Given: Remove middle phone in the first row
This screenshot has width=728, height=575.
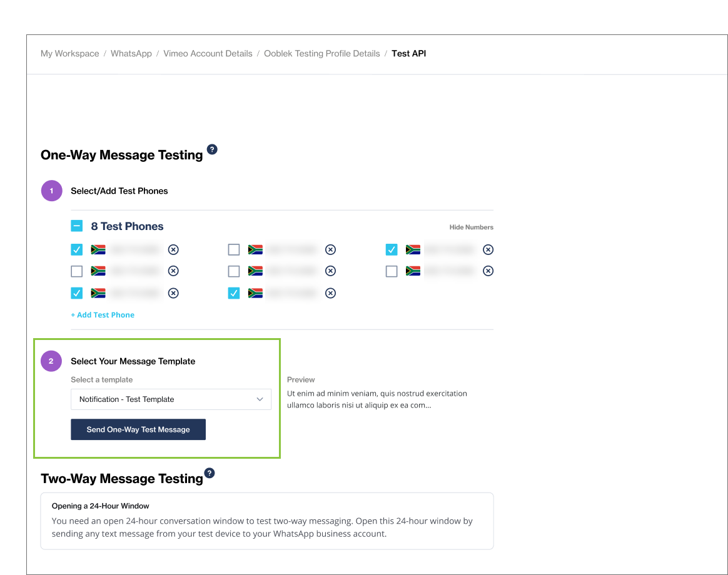Looking at the screenshot, I should point(331,250).
